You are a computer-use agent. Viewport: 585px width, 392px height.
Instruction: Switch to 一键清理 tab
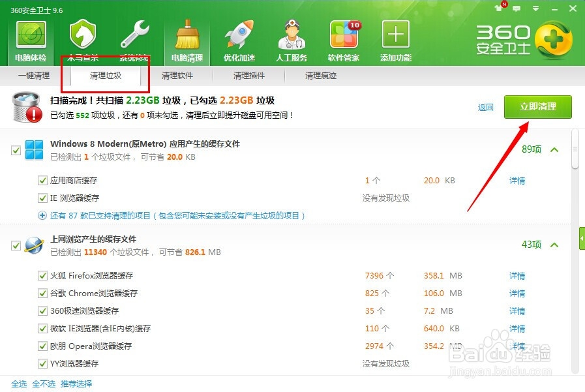pyautogui.click(x=34, y=76)
